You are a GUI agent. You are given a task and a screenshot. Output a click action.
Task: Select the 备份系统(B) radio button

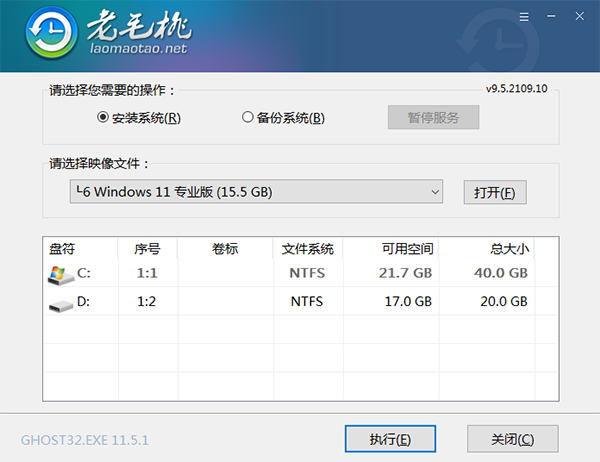pyautogui.click(x=248, y=117)
